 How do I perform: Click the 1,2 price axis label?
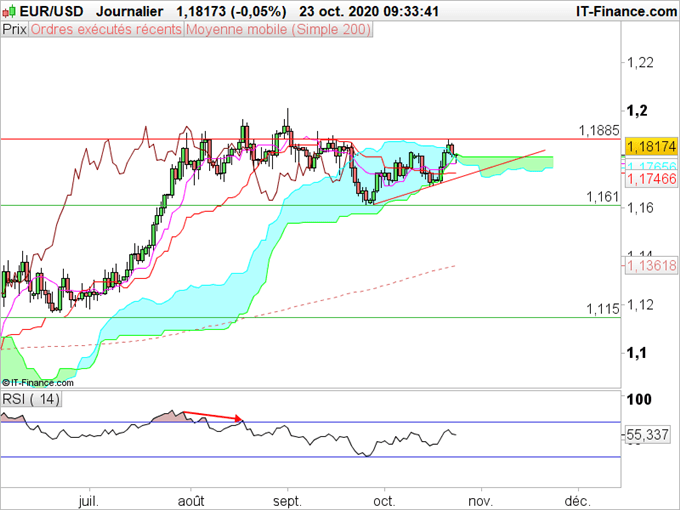tap(637, 111)
